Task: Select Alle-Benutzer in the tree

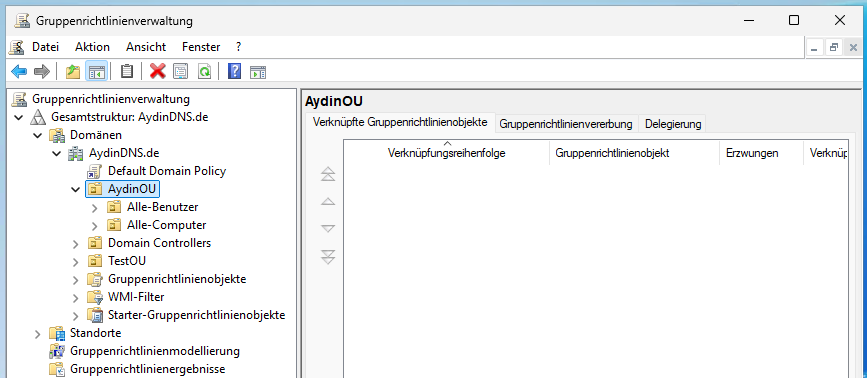Action: point(162,207)
